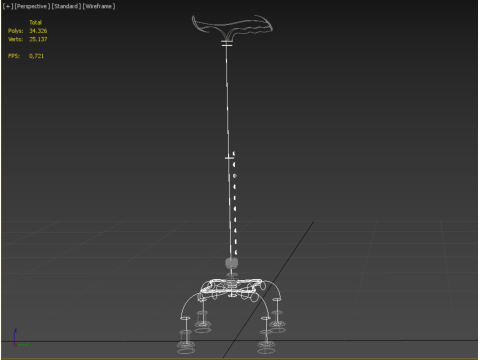Open the [Wireframe] shading mode menu

(99, 6)
